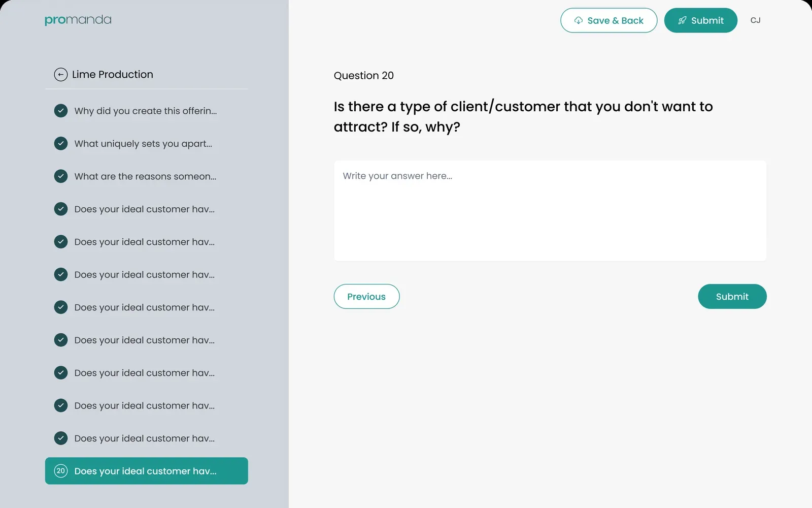The width and height of the screenshot is (812, 508).
Task: Select the highlighted question 20 sidebar item
Action: coord(146,471)
